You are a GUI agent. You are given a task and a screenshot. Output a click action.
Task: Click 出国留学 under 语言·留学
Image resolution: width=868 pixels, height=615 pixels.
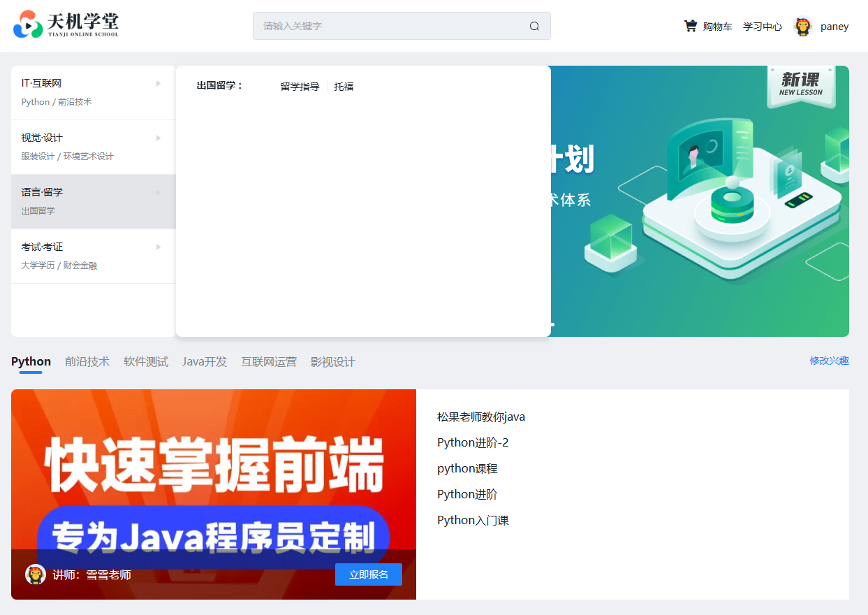click(x=38, y=211)
